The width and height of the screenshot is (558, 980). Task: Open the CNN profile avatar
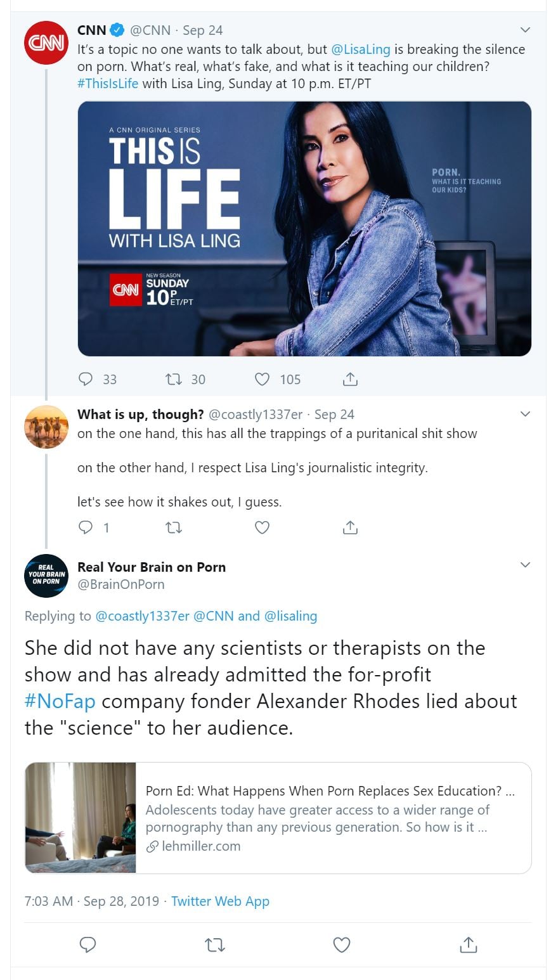46,42
